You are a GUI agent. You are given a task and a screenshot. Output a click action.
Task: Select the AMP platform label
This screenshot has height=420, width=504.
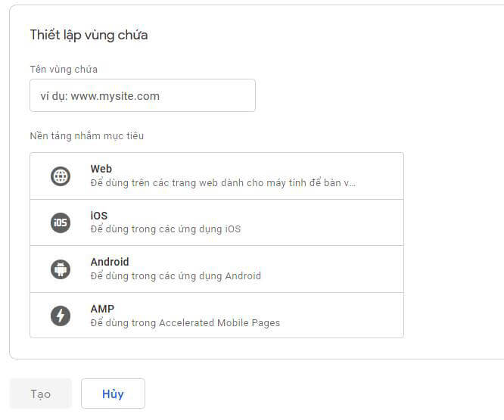(x=102, y=309)
